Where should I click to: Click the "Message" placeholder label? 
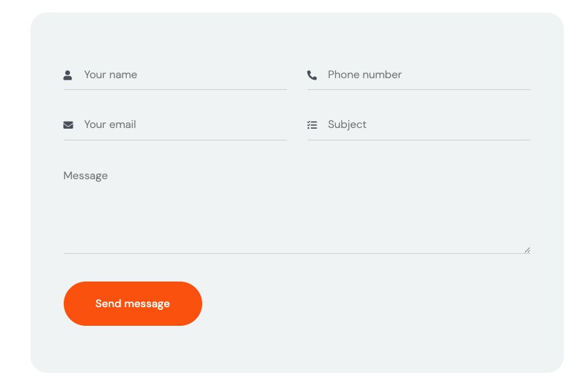click(86, 176)
